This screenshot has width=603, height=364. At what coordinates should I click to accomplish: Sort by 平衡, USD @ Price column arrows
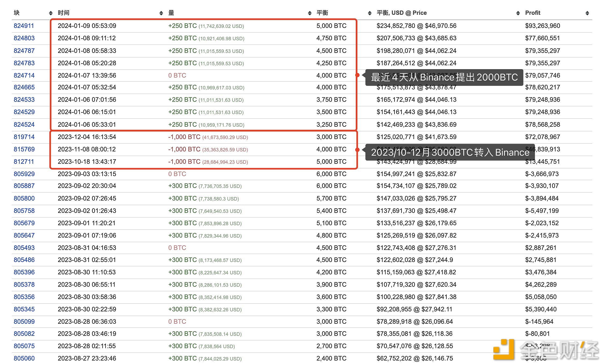518,13
